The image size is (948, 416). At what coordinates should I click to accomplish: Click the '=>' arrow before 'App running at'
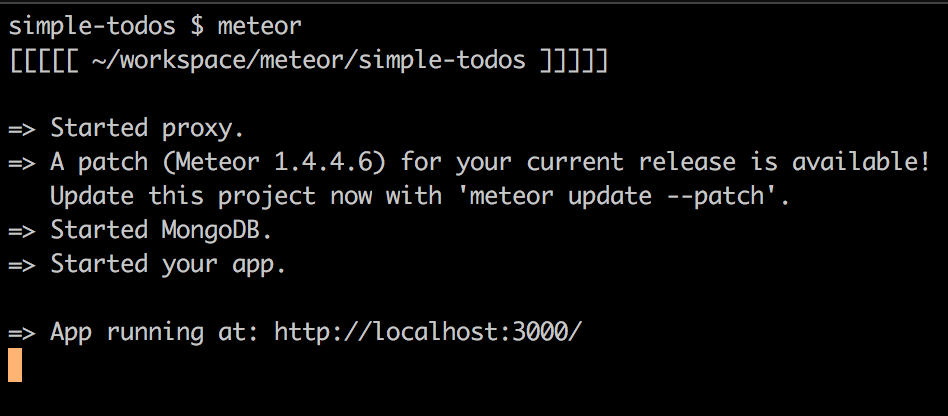tap(22, 332)
